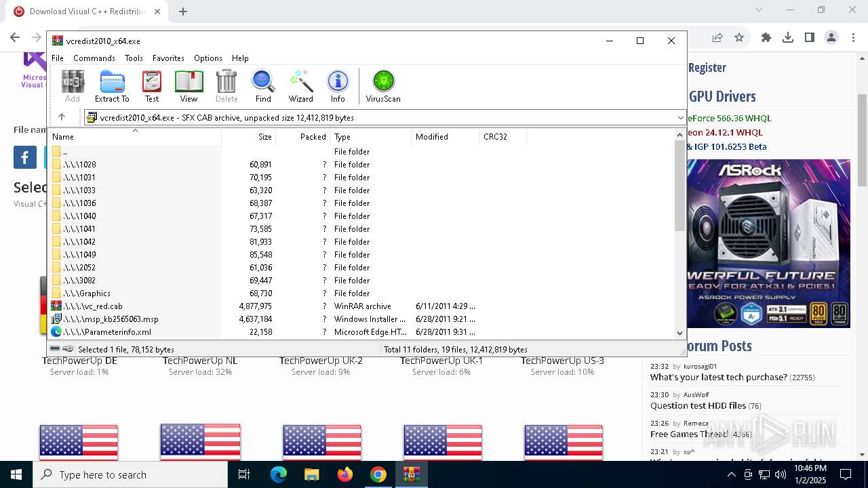Screen dimensions: 868x488
Task: Bookmark this page with the star icon
Action: [739, 37]
